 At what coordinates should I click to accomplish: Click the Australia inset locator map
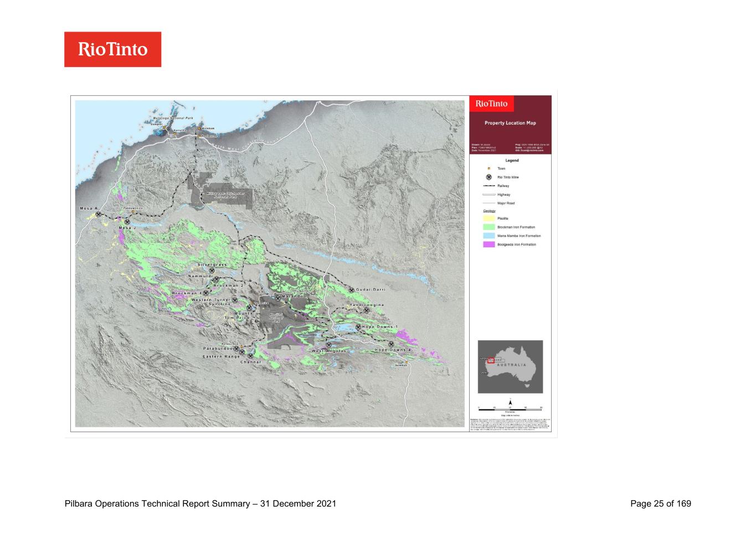(510, 366)
